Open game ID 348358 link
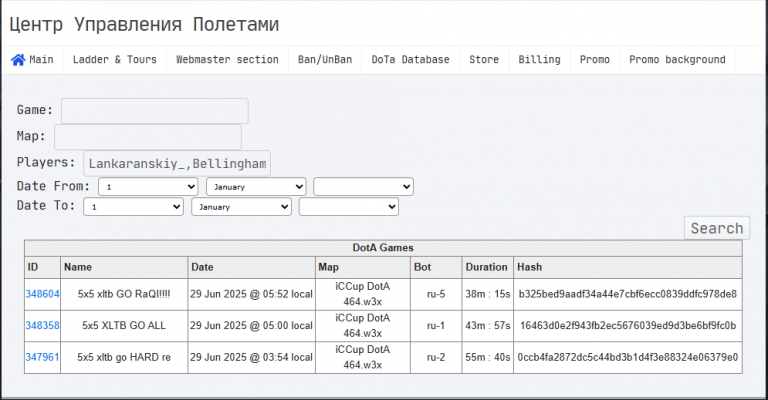This screenshot has width=768, height=400. coord(42,325)
